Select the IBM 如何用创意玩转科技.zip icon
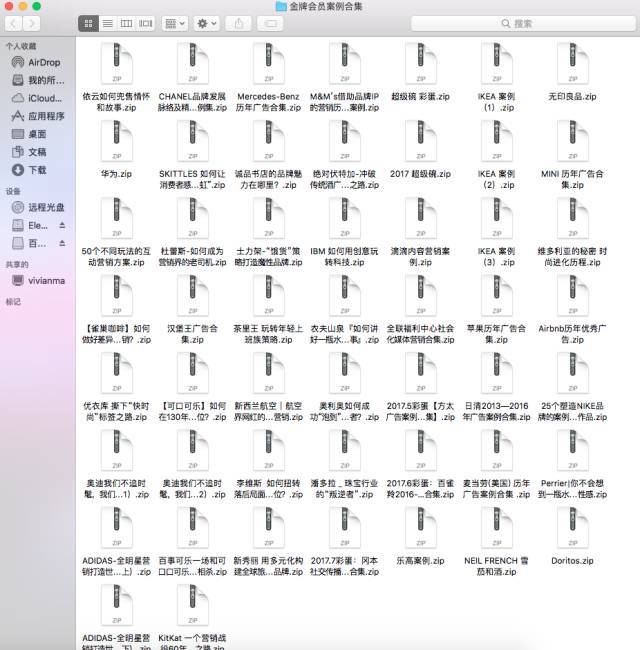The width and height of the screenshot is (640, 650). [344, 218]
